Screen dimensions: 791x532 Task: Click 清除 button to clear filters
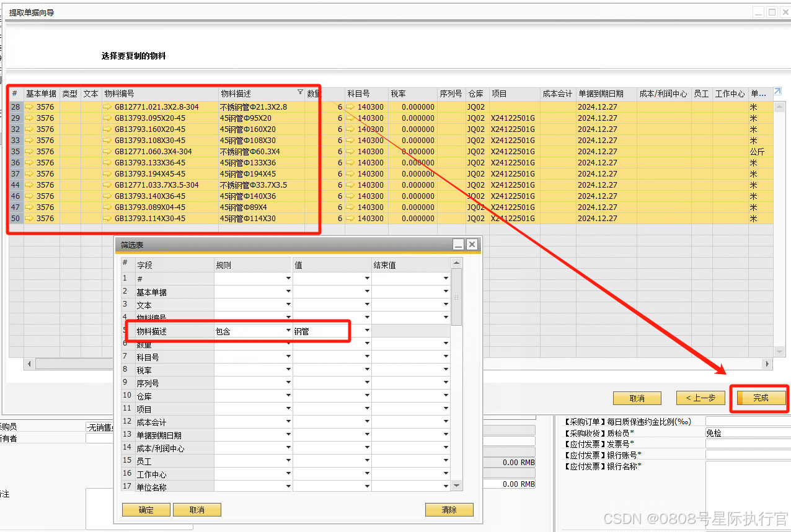click(449, 510)
